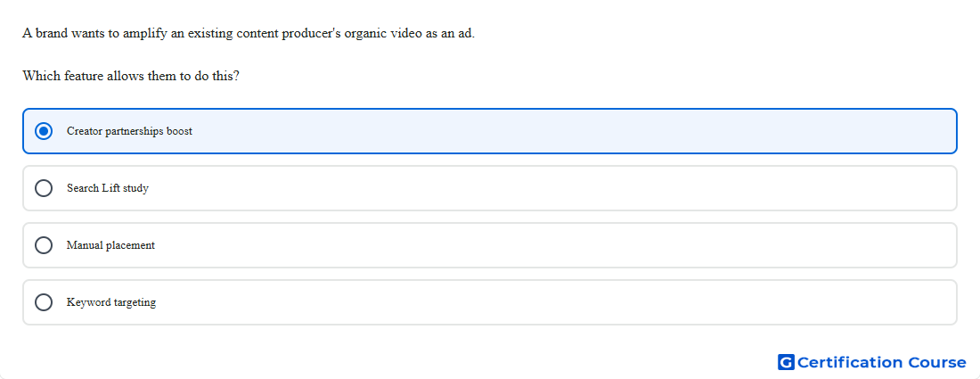Mark the Keyword targeting radio circle
Viewport: 980px width, 379px height.
click(44, 302)
